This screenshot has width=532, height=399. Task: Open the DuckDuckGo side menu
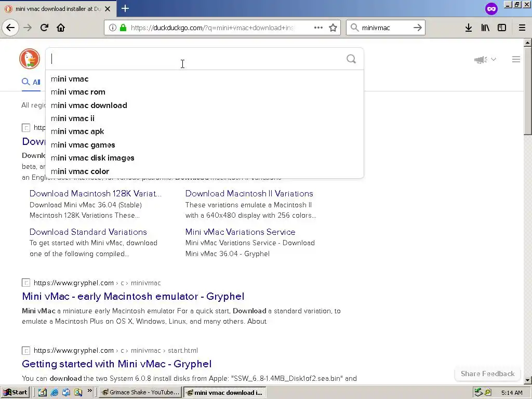tap(516, 59)
